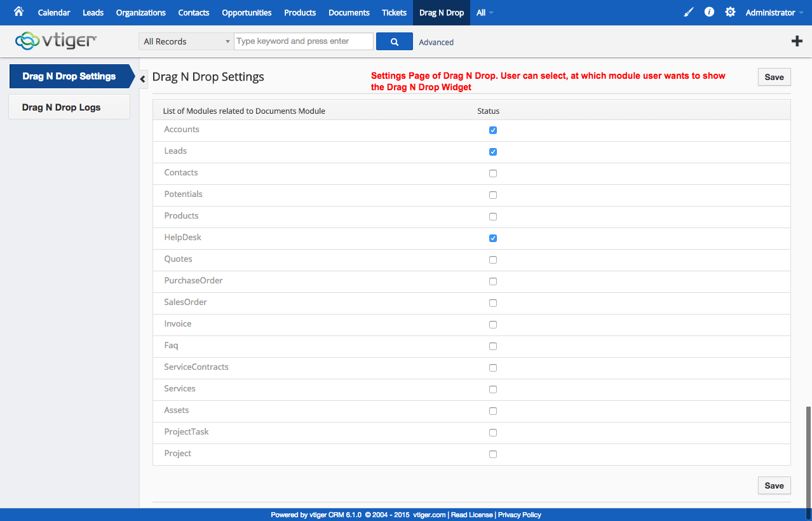Click the Status column header
Viewport: 812px width, 521px height.
click(x=489, y=111)
